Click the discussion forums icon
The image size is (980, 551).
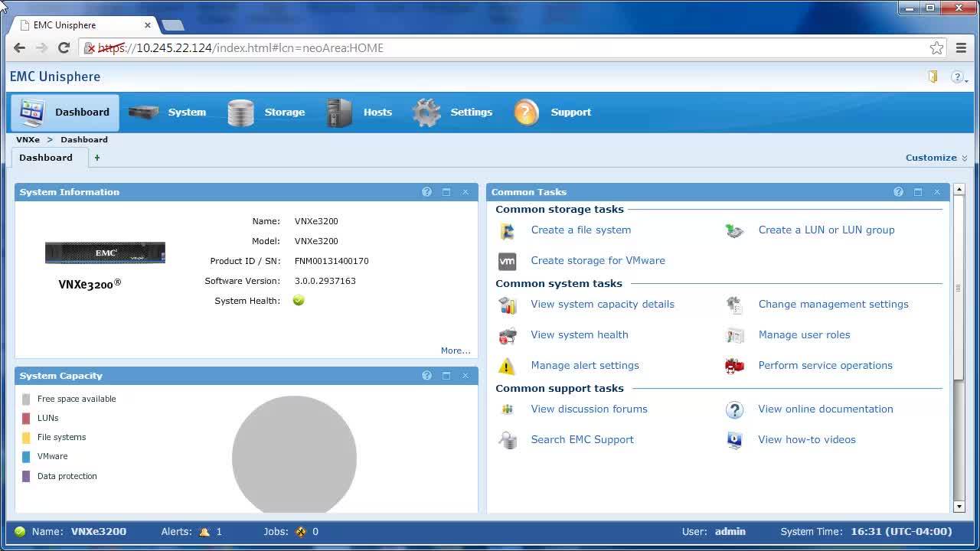coord(507,409)
